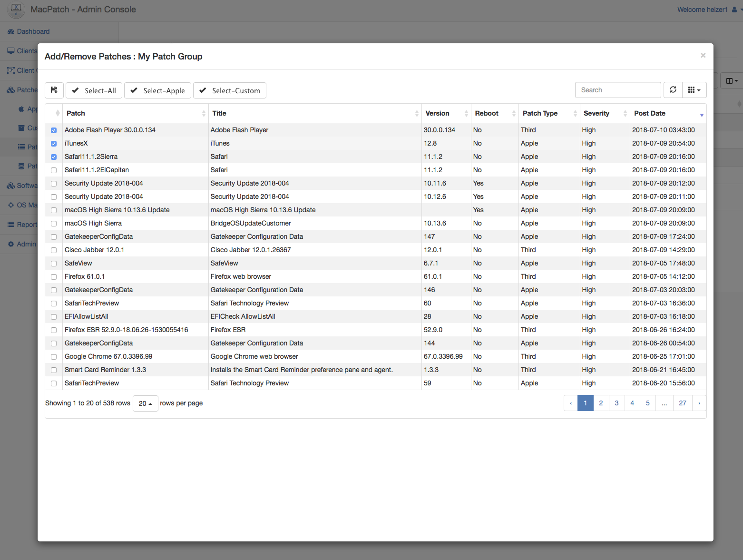Viewport: 743px width, 560px height.
Task: Click 'Showing 1 to 20 of 538 rows' text
Action: (88, 403)
